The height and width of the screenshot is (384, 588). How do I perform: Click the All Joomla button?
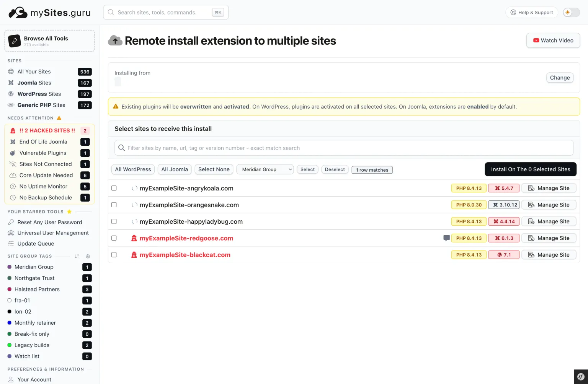click(x=175, y=169)
